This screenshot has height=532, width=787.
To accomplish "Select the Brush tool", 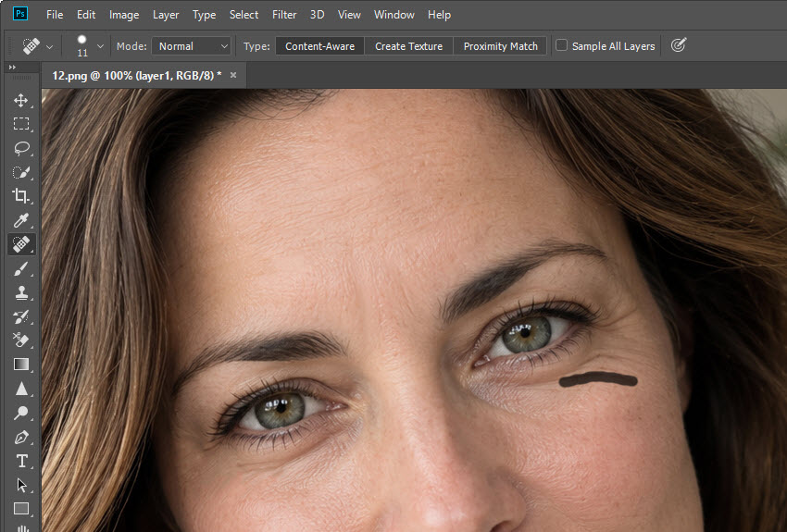I will coord(20,269).
